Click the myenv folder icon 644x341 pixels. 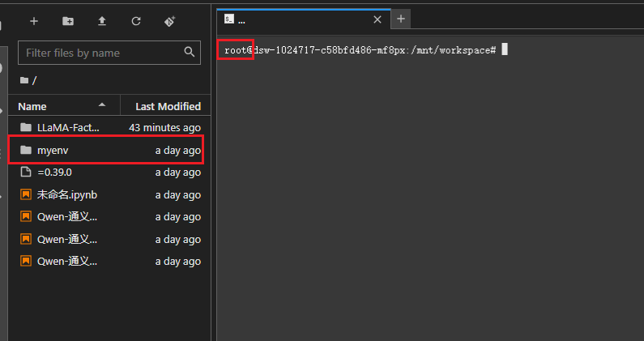(26, 150)
